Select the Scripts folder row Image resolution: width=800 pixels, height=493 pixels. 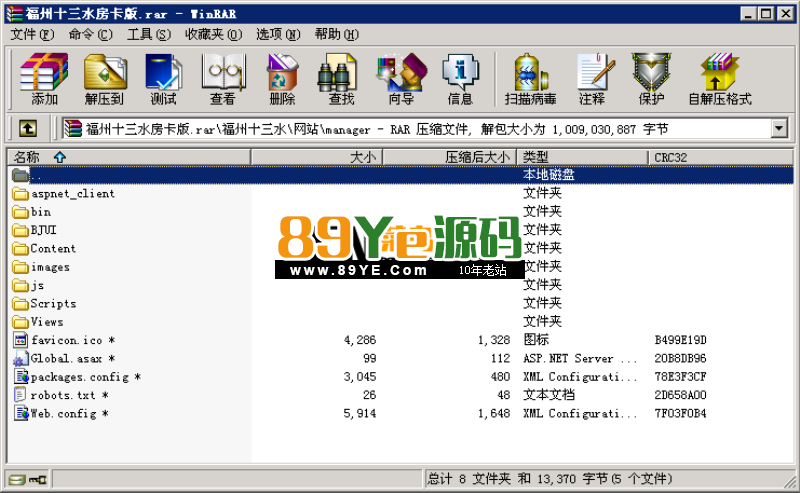401,304
